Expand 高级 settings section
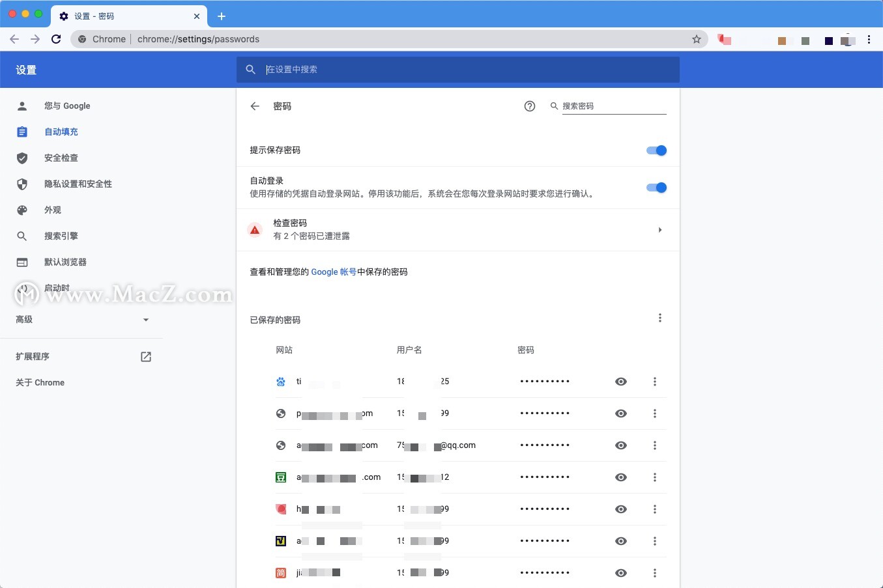The height and width of the screenshot is (588, 883). pos(82,320)
